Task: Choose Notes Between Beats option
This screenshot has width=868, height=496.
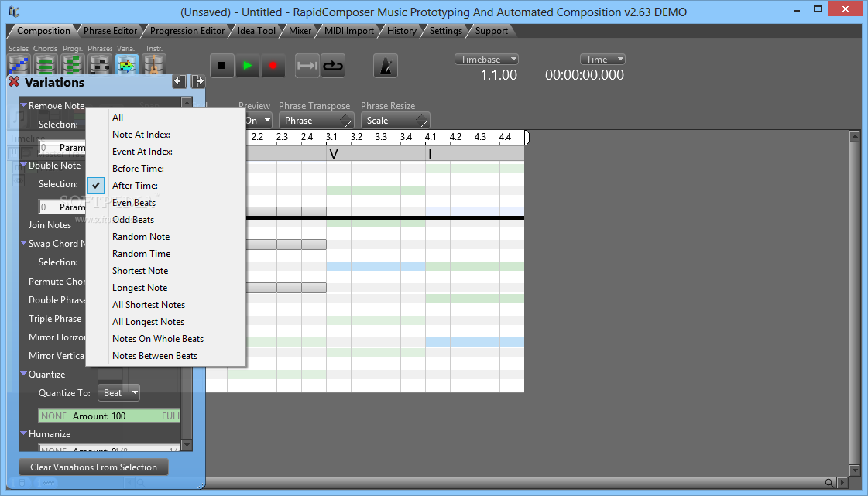Action: click(x=155, y=356)
